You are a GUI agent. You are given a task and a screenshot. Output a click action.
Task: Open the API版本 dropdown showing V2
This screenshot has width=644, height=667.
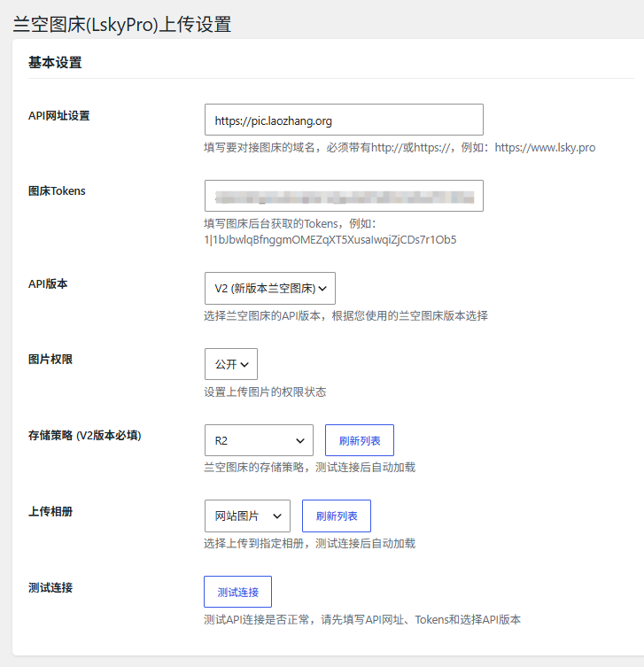(269, 289)
